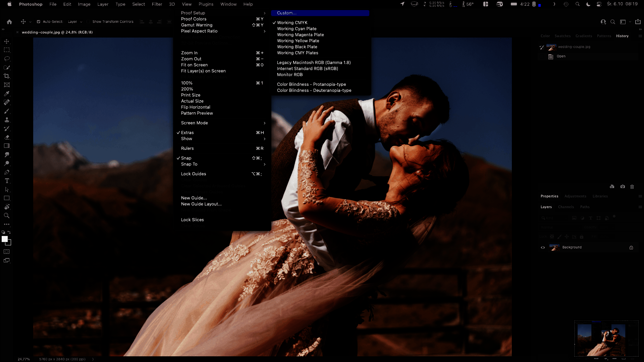Delete current state in History panel

tap(632, 187)
